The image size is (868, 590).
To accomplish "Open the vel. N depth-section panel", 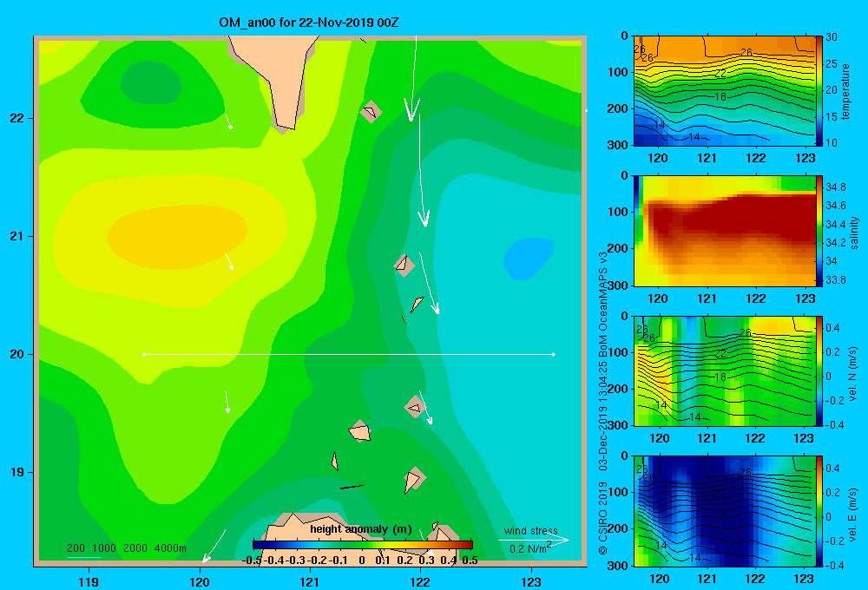I will click(x=725, y=370).
